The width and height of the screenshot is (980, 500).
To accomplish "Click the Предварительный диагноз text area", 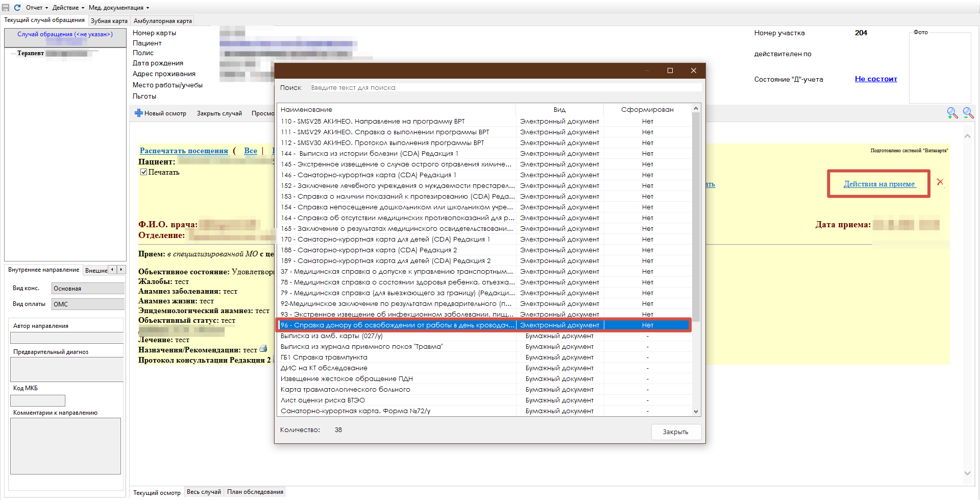I will pos(67,369).
